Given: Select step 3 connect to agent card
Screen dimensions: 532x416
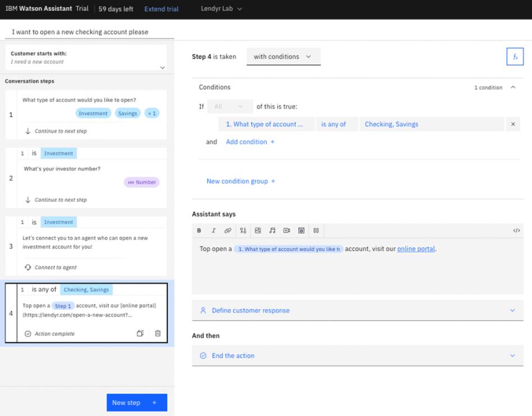Looking at the screenshot, I should (x=86, y=246).
